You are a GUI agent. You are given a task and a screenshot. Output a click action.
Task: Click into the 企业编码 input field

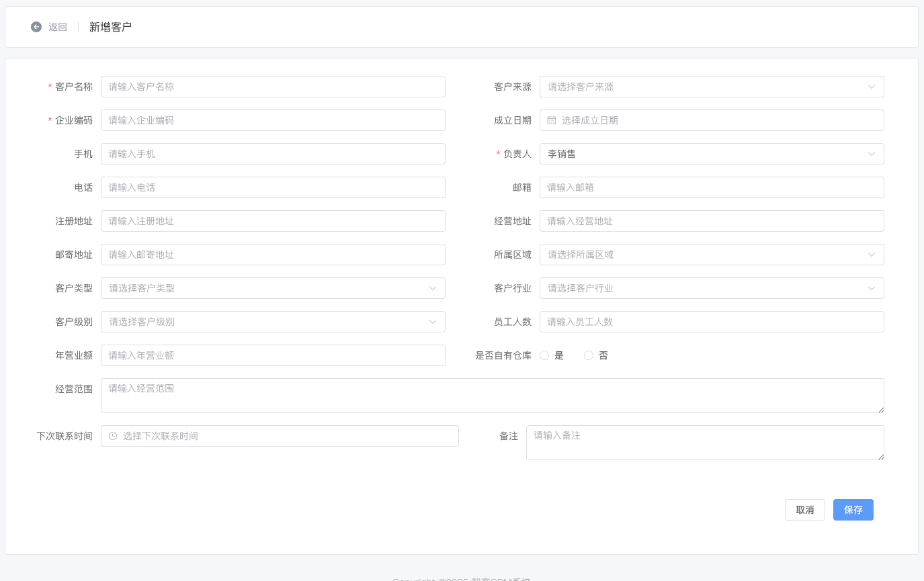(272, 120)
